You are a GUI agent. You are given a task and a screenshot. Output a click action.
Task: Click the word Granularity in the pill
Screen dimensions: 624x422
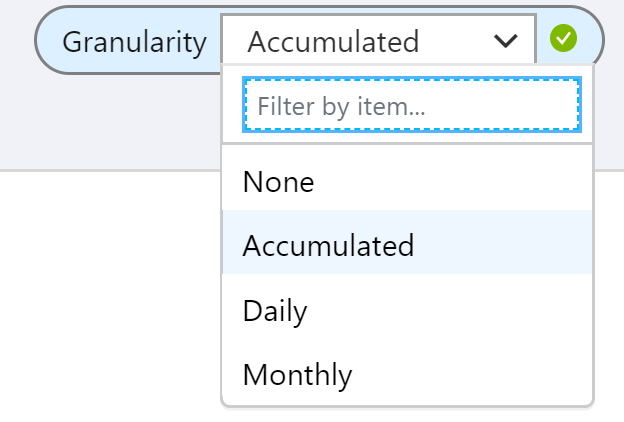134,42
